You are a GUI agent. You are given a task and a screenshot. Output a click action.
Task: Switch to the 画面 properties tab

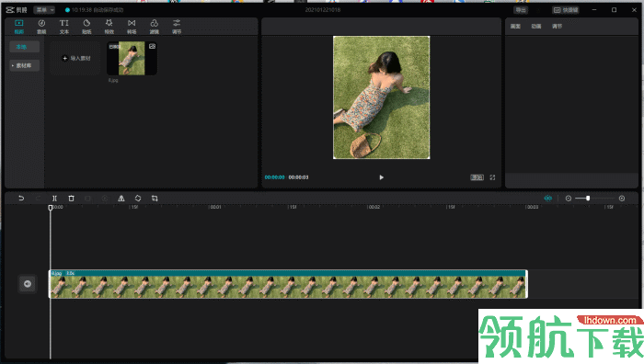515,27
